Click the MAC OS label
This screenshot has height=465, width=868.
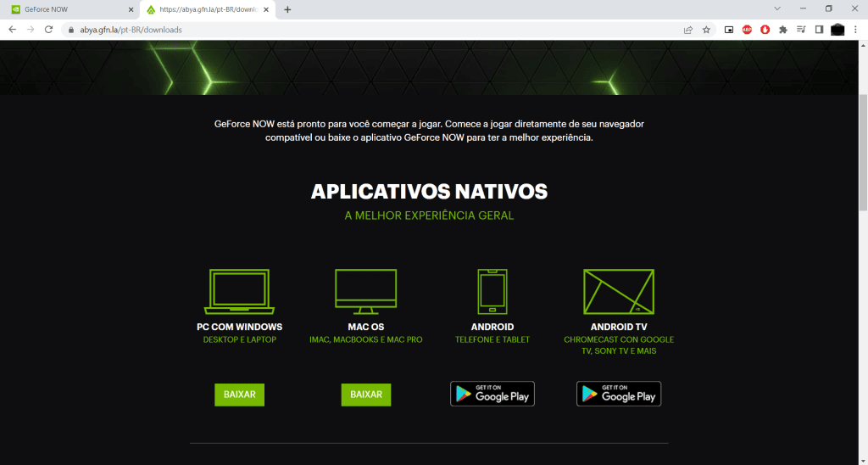pyautogui.click(x=366, y=327)
